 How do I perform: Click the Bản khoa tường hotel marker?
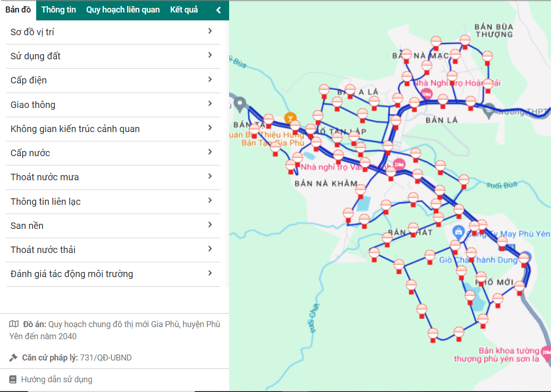(546, 354)
